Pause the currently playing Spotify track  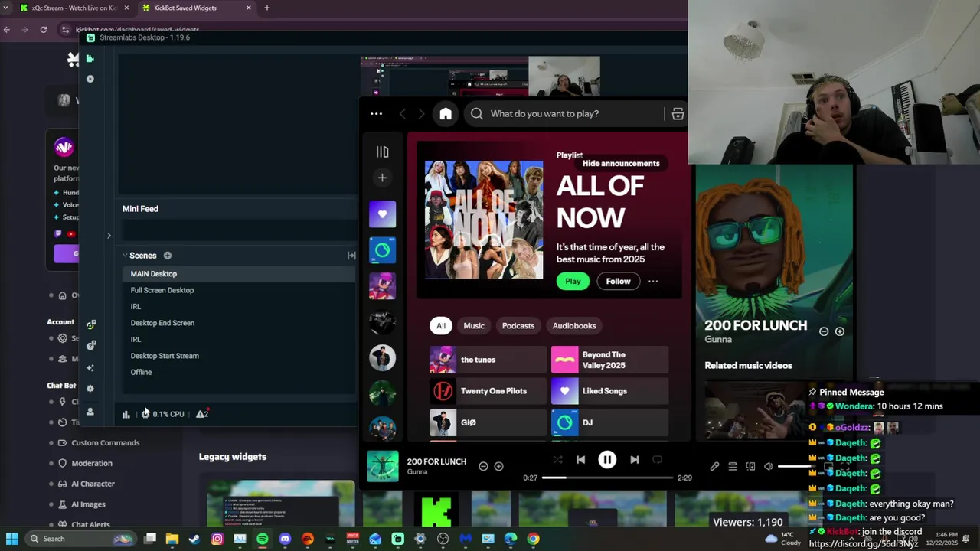tap(607, 460)
